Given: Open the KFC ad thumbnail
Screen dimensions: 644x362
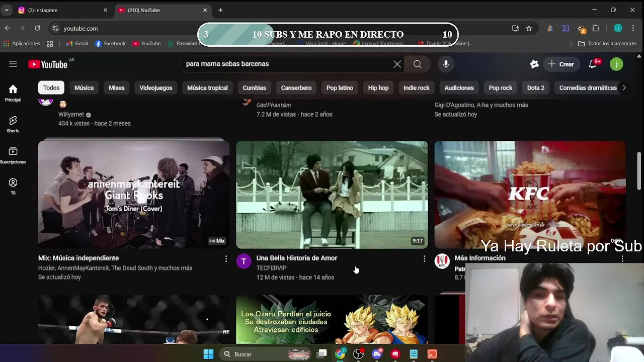Looking at the screenshot, I should click(530, 195).
